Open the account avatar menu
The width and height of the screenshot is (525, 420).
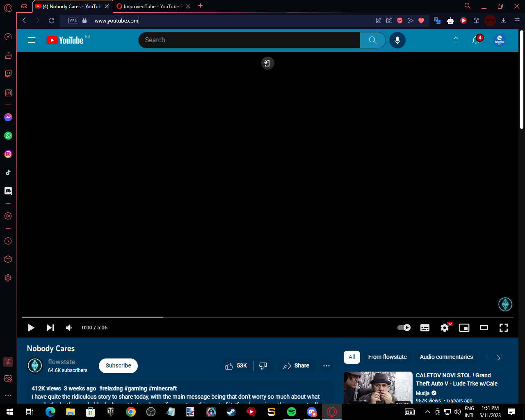500,40
